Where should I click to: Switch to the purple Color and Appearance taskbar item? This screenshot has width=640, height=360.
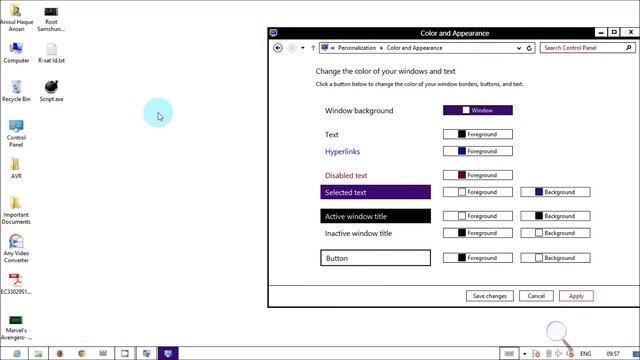point(168,353)
